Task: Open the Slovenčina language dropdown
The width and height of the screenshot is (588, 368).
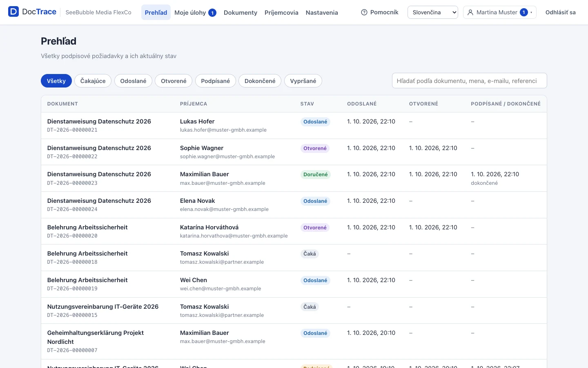Action: [x=433, y=12]
